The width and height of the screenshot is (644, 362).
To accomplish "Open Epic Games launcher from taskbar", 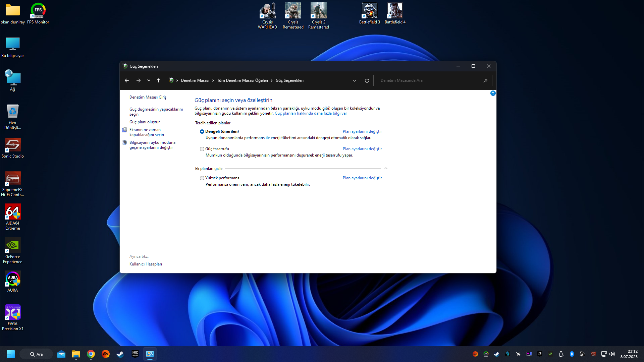I will pyautogui.click(x=135, y=354).
